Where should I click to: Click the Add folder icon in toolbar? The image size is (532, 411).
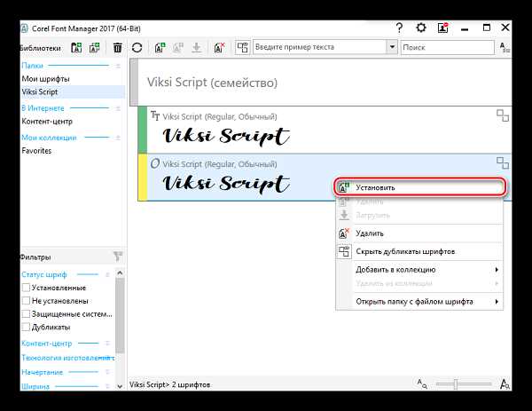[76, 48]
